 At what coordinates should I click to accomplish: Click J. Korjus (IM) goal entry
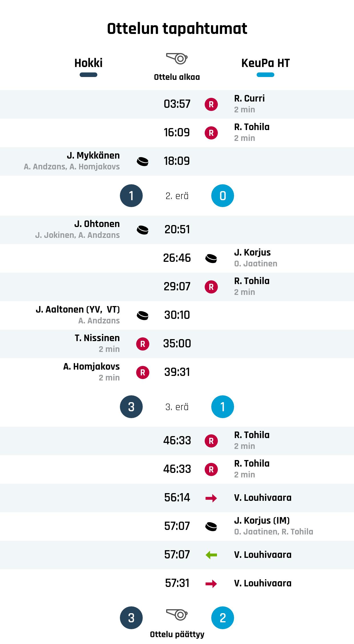tap(262, 521)
